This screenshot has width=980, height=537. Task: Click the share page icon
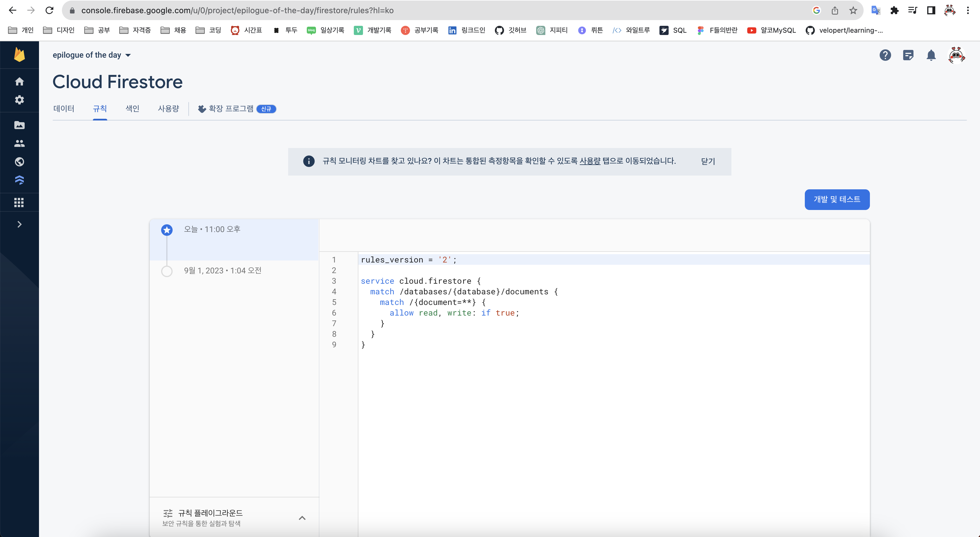[835, 10]
